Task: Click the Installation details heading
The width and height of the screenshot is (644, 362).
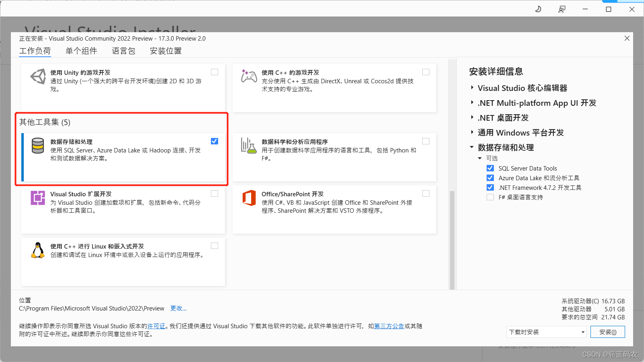Action: click(x=496, y=72)
